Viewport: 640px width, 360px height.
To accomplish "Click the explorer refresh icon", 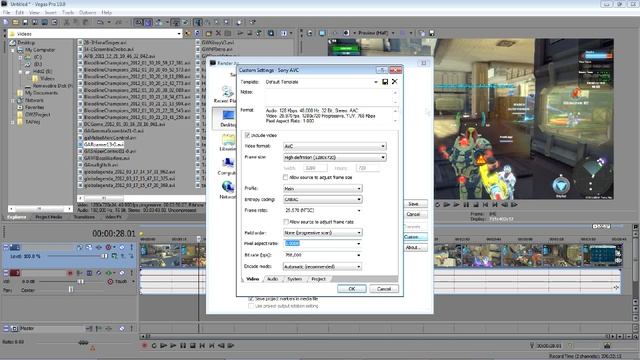I will pyautogui.click(x=197, y=33).
